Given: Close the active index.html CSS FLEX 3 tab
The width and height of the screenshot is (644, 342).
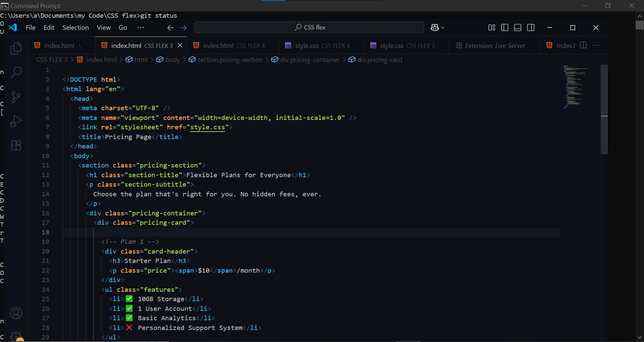Looking at the screenshot, I should [x=180, y=46].
